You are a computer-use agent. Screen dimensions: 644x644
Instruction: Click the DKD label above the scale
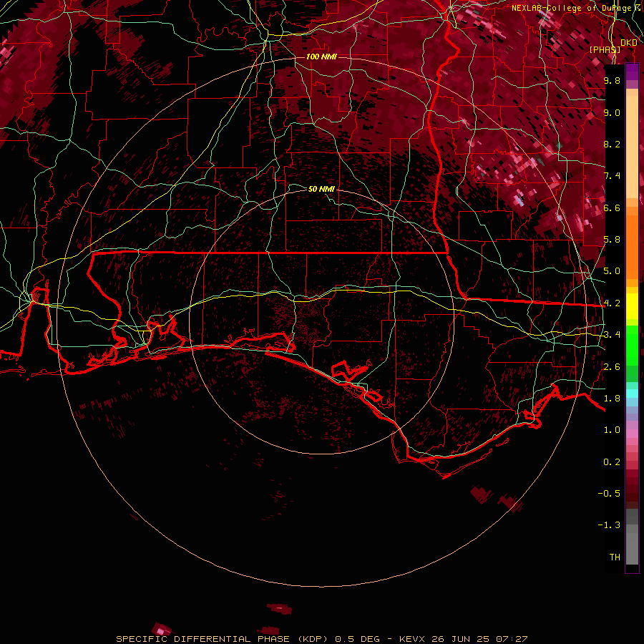629,43
